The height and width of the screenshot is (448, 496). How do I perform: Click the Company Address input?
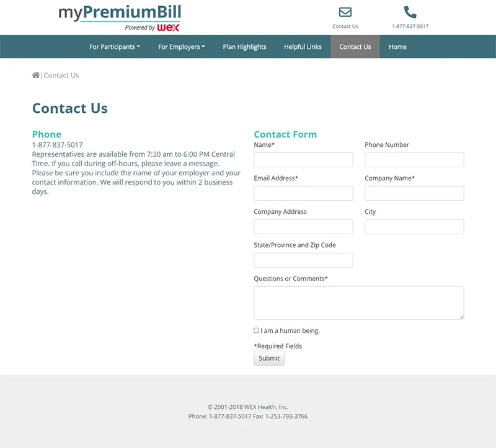(303, 227)
